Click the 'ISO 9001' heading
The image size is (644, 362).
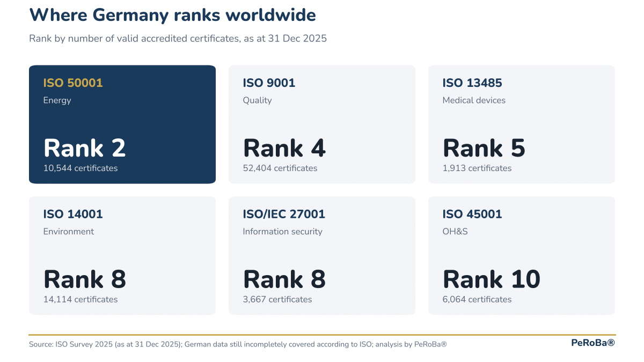coord(269,83)
